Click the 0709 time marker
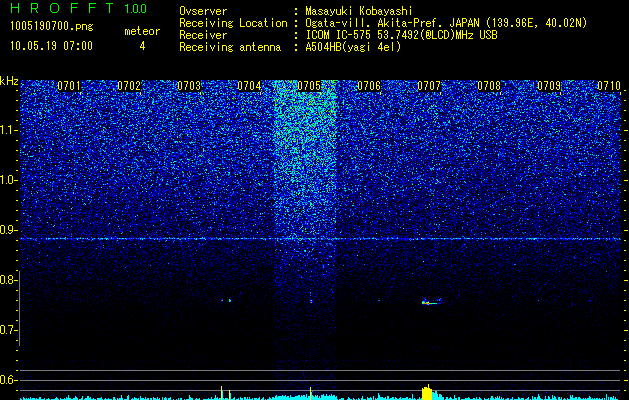Image resolution: width=629 pixels, height=400 pixels. [549, 86]
